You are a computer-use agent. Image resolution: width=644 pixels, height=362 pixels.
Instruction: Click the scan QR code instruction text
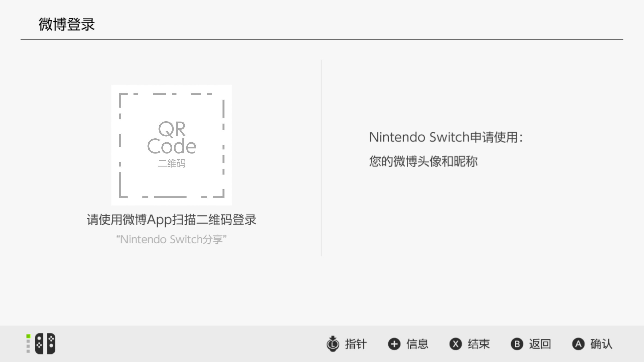tap(171, 220)
